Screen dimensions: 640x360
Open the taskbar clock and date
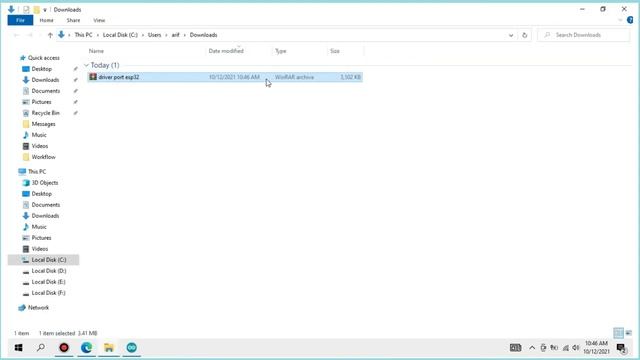pyautogui.click(x=596, y=347)
